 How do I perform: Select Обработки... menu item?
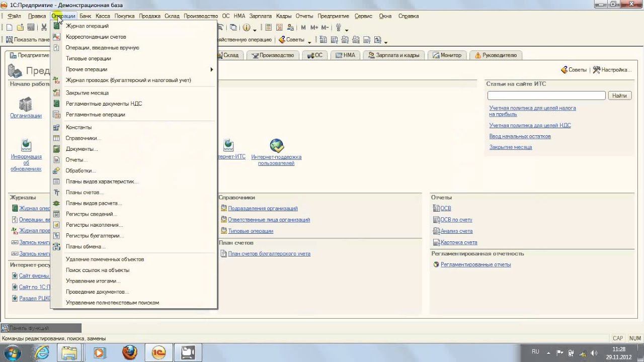point(134,171)
